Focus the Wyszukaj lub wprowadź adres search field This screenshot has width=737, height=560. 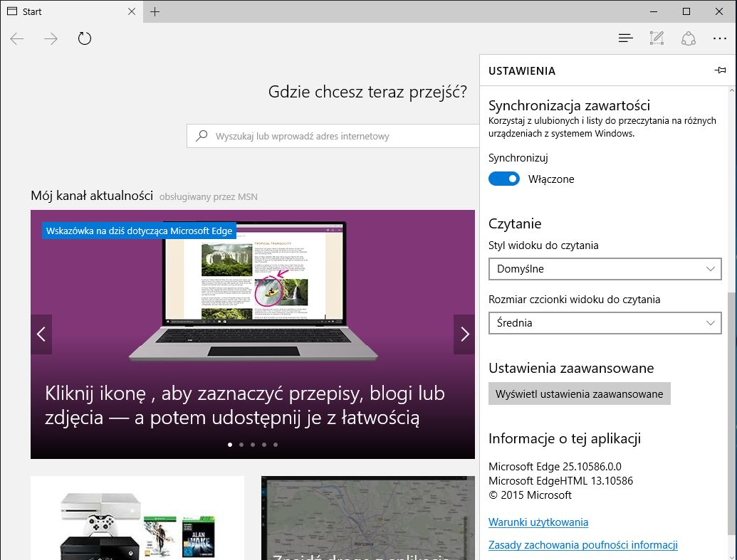(x=333, y=136)
